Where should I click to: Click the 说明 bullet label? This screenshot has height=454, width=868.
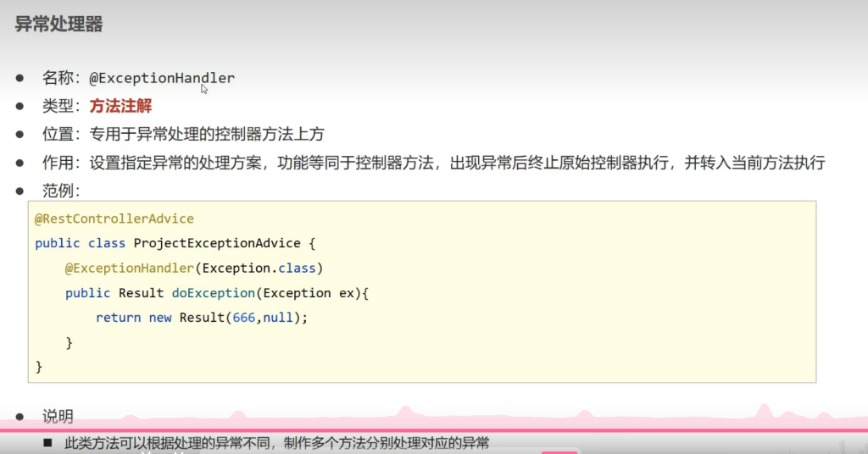(x=58, y=416)
